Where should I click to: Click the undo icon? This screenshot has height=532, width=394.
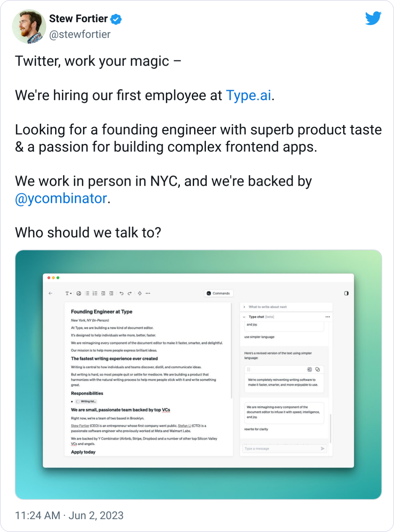click(121, 293)
